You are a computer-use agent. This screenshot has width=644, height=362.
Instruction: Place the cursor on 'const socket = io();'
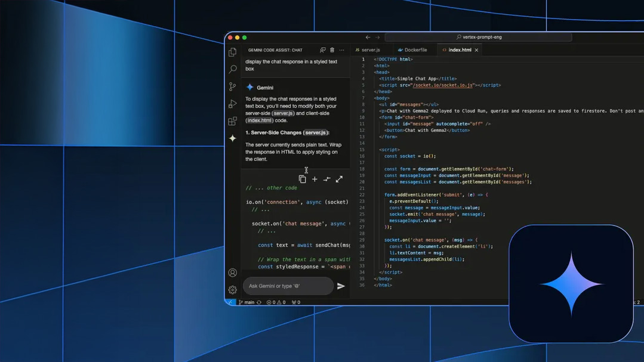[410, 156]
